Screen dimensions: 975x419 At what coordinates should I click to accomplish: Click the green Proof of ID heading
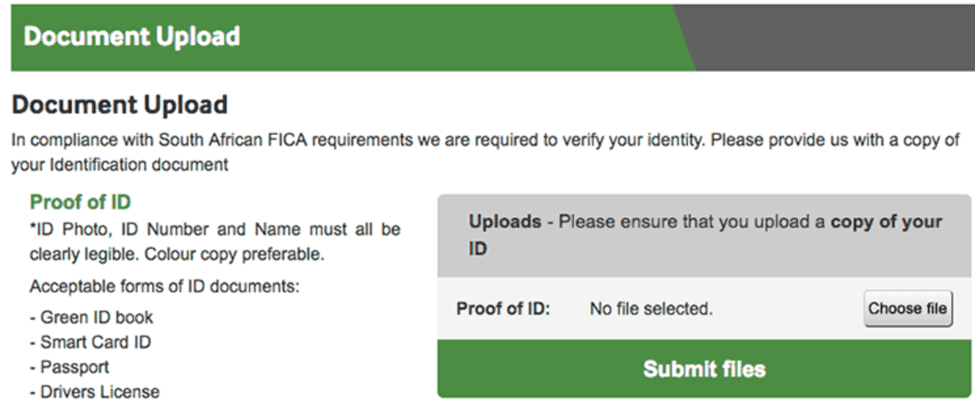81,202
